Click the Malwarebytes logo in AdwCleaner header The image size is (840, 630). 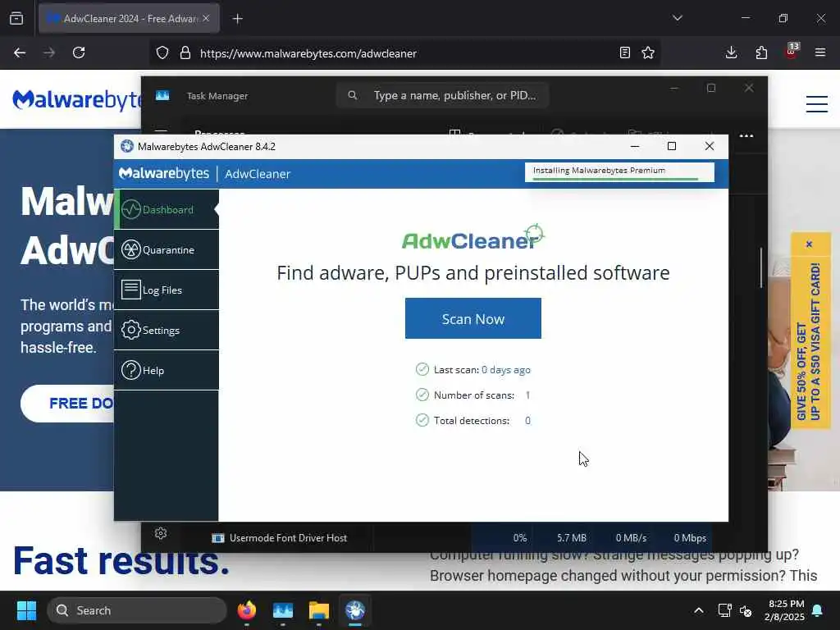[x=164, y=174]
